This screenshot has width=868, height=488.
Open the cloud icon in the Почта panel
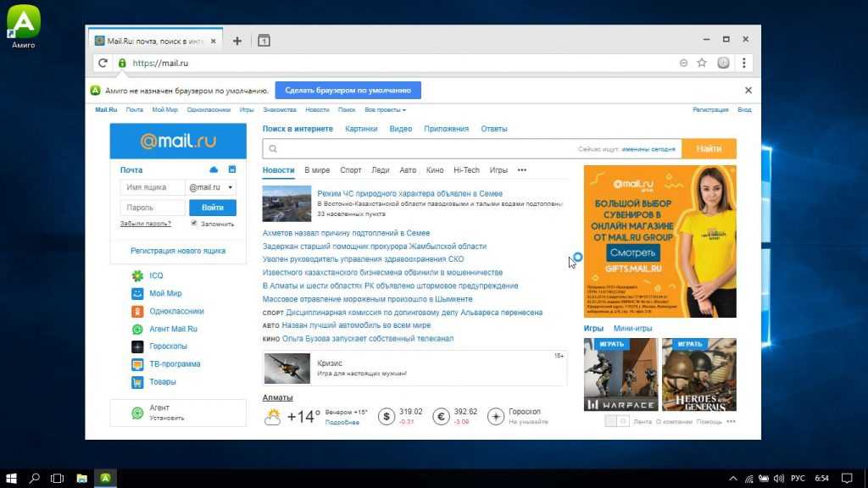[214, 169]
